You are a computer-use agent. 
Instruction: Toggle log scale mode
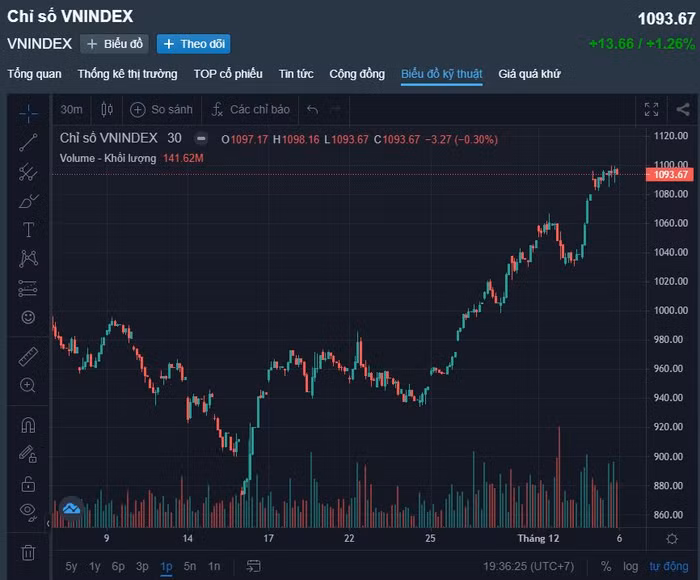tap(630, 566)
